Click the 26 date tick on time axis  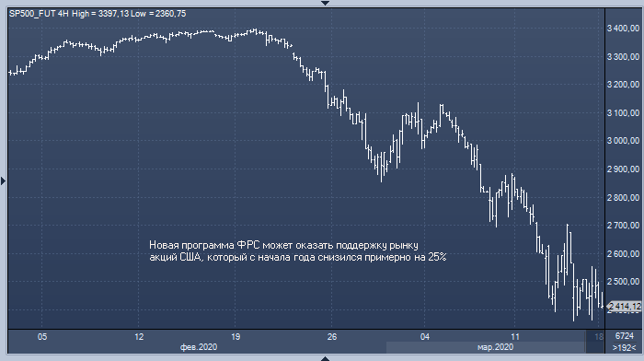pos(332,337)
